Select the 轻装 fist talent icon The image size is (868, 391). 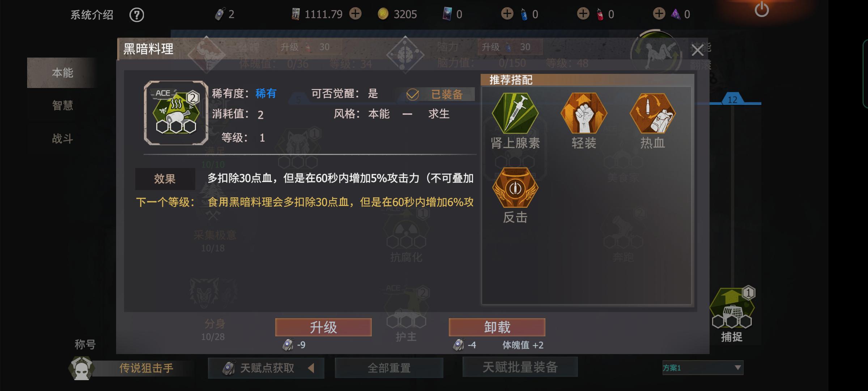(x=584, y=113)
